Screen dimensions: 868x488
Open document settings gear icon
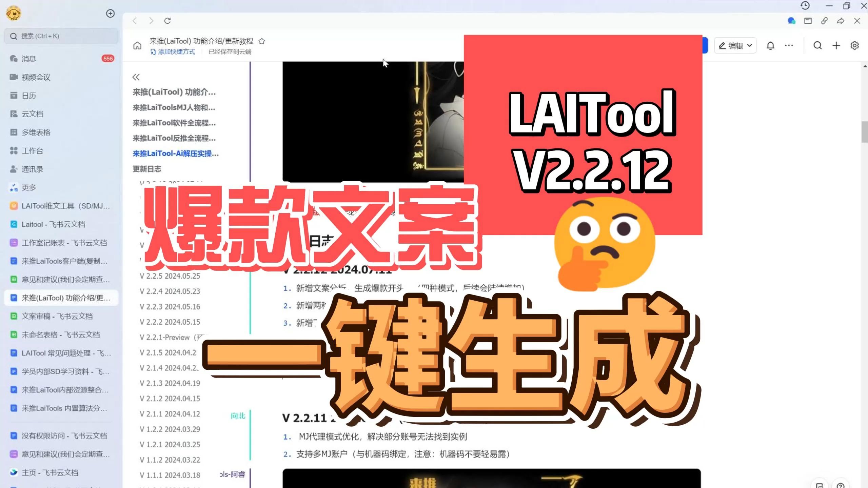(x=855, y=45)
